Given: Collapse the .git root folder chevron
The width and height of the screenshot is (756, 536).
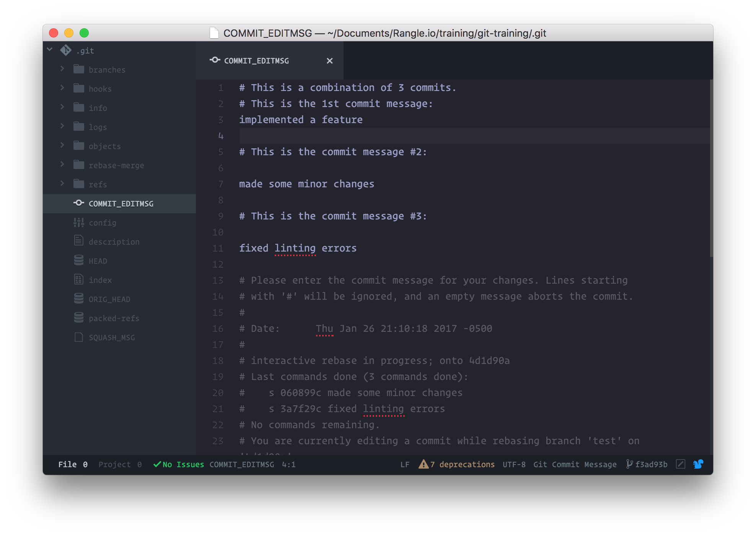Looking at the screenshot, I should tap(50, 50).
